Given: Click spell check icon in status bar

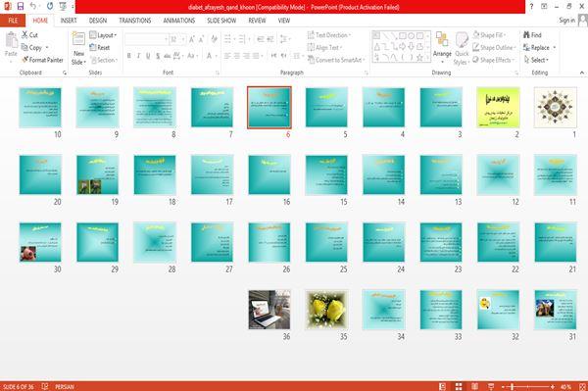Looking at the screenshot, I should tap(45, 386).
